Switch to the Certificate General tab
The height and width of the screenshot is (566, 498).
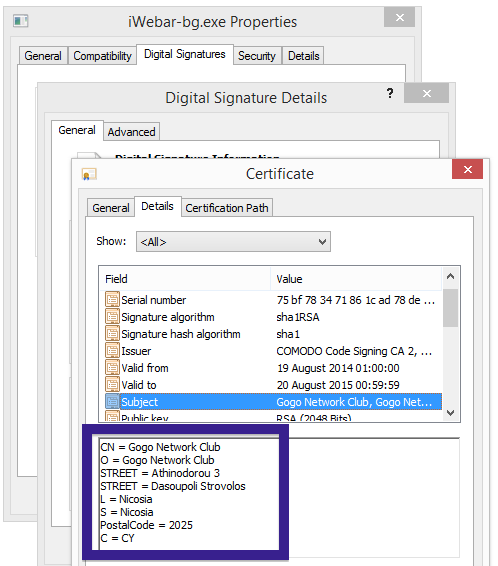[111, 208]
